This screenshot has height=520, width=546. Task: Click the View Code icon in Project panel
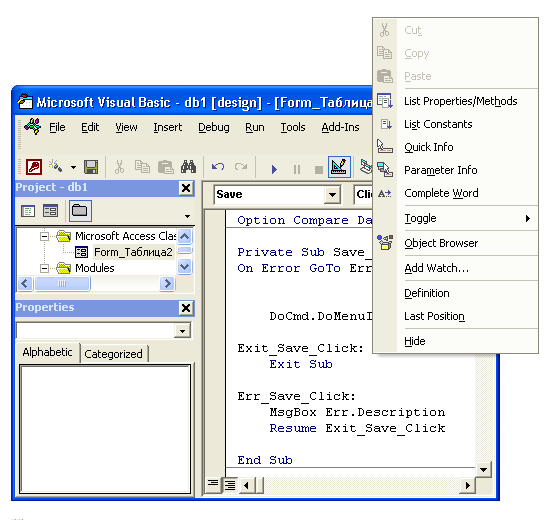click(28, 211)
